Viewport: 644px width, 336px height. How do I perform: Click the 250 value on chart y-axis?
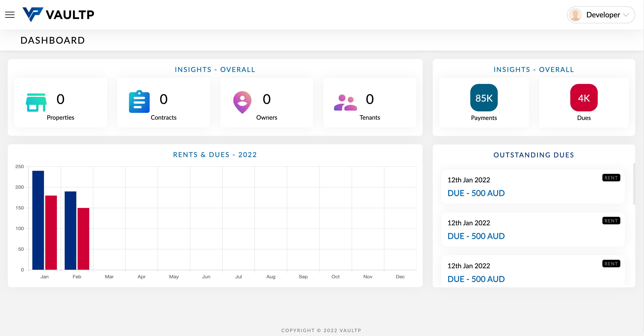coord(20,167)
